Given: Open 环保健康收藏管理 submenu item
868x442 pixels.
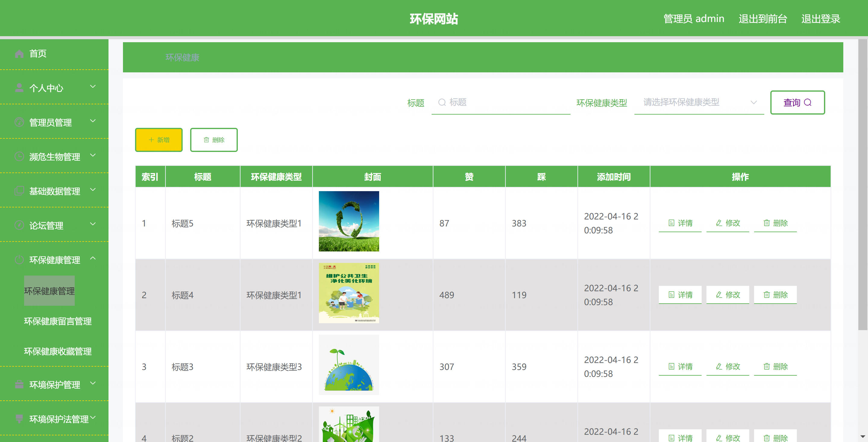Looking at the screenshot, I should 58,351.
